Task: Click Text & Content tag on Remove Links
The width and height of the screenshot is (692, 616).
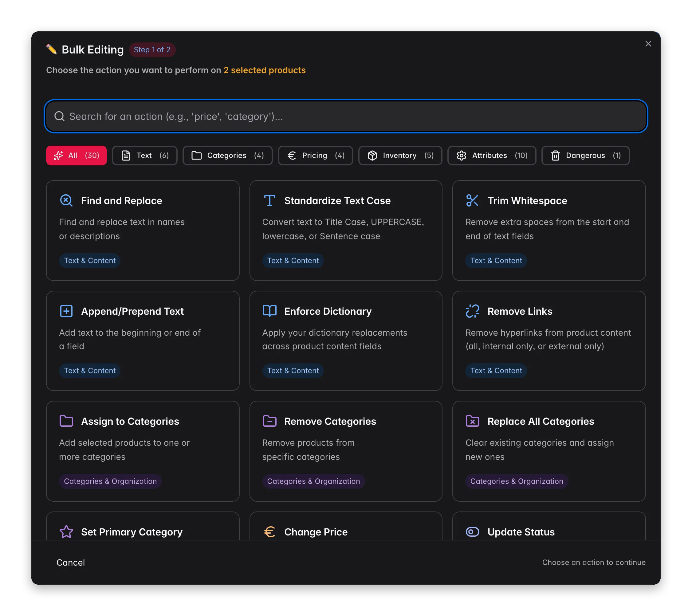Action: 496,370
